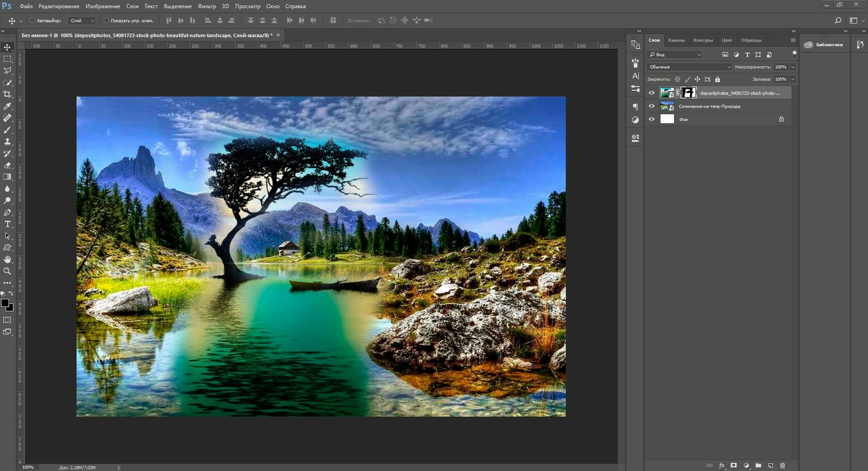Open the Редактирование menu

tap(59, 6)
